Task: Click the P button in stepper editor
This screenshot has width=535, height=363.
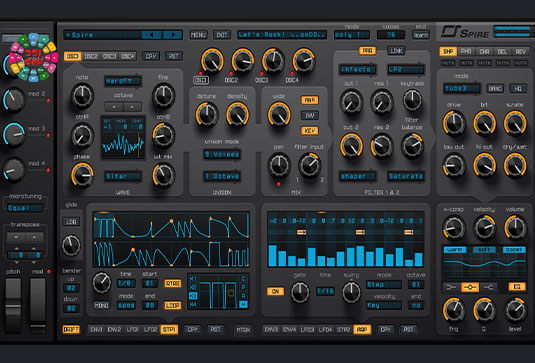Action: (243, 287)
